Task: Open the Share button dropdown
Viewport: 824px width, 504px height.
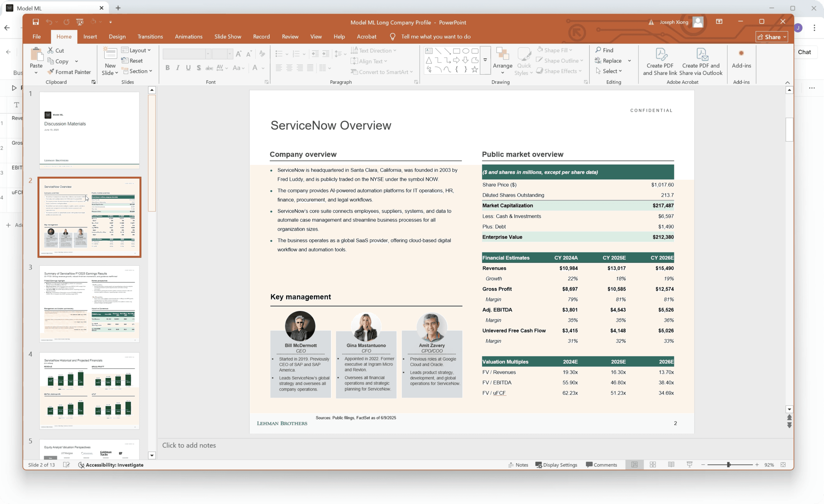Action: click(x=772, y=37)
